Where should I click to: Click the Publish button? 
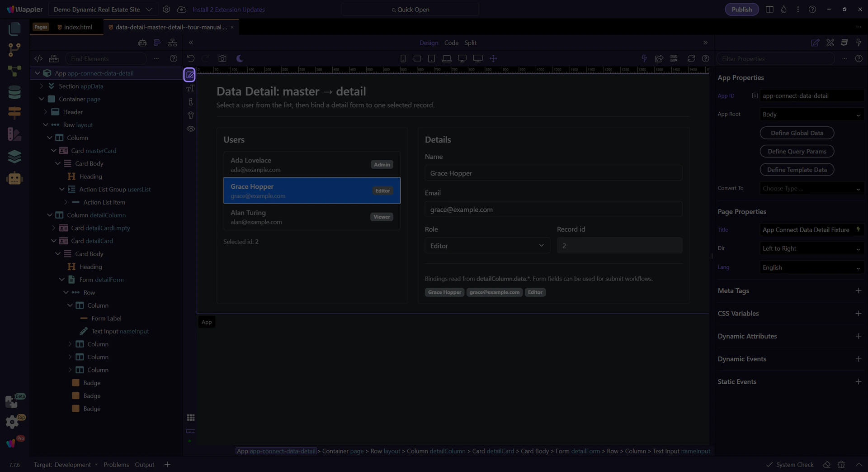741,10
